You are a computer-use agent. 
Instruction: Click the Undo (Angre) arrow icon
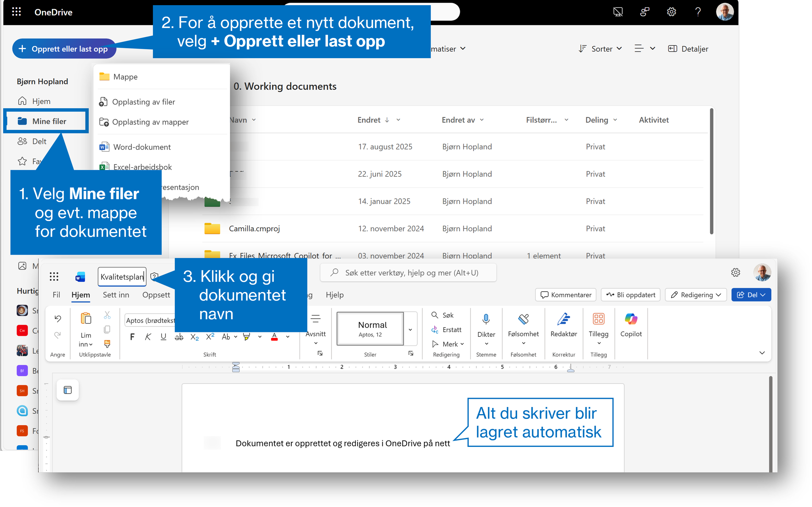pos(58,319)
